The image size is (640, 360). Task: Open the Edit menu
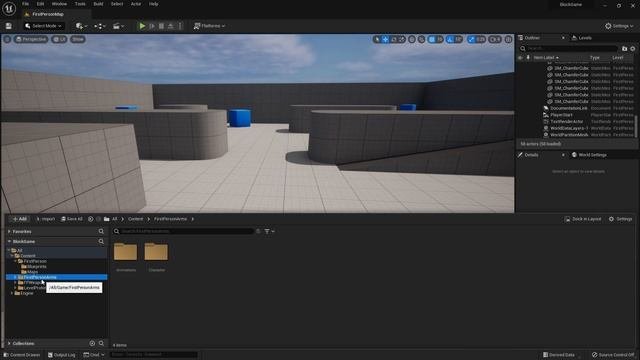(x=40, y=4)
